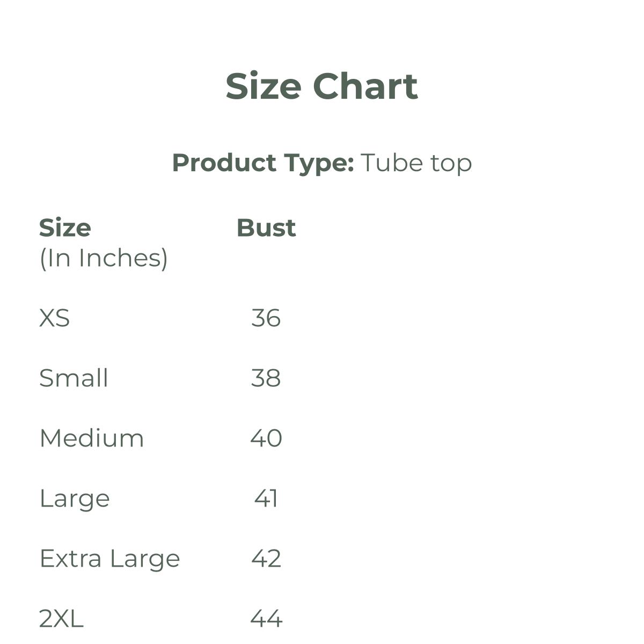644x644 pixels.
Task: Click the bold 'Size' column header
Action: 65,228
